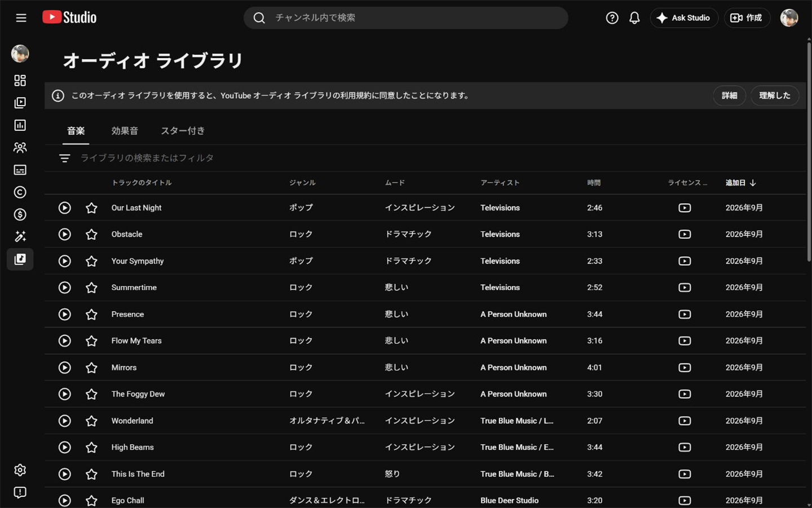
Task: Sort by 追加日 column header
Action: tap(740, 183)
